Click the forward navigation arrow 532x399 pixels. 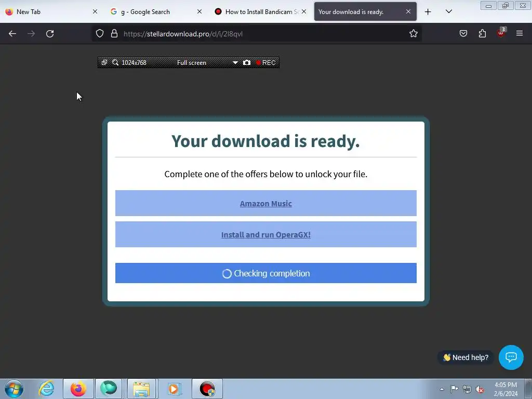click(31, 34)
